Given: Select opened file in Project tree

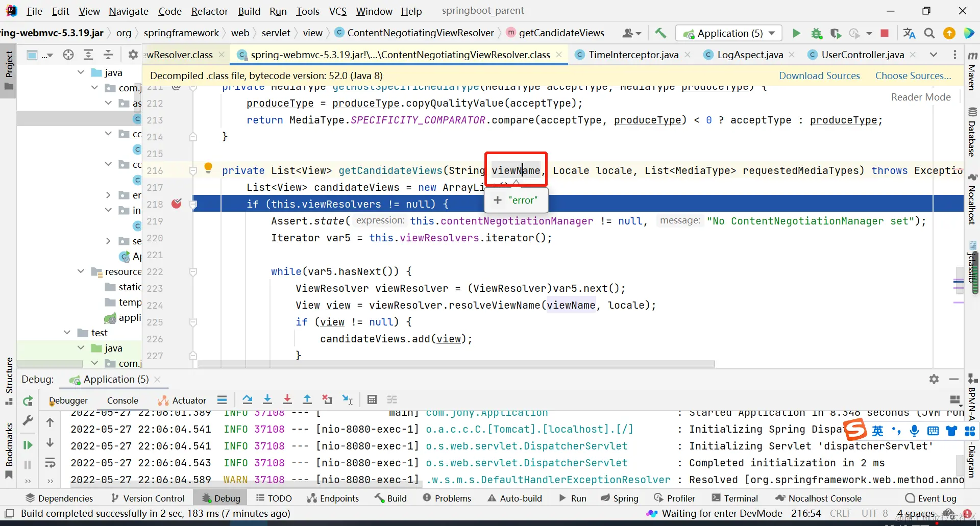Looking at the screenshot, I should [68, 55].
